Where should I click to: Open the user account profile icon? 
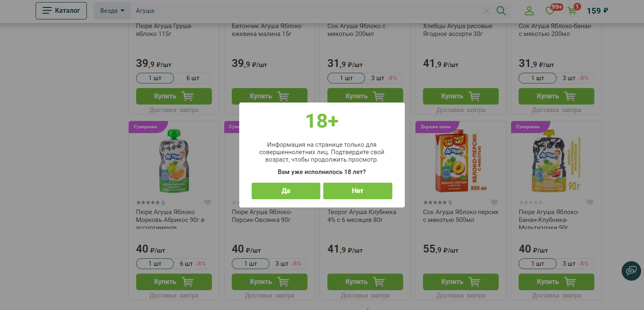(x=529, y=11)
